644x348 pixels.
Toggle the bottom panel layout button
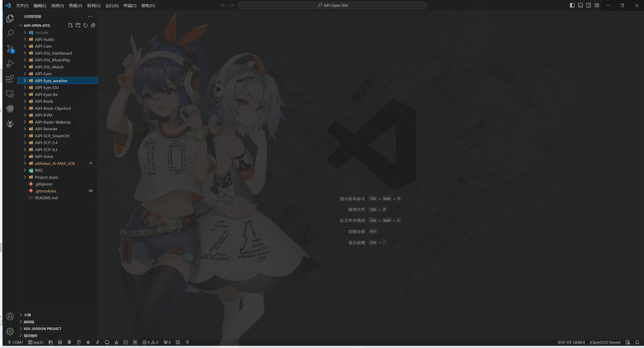(580, 5)
